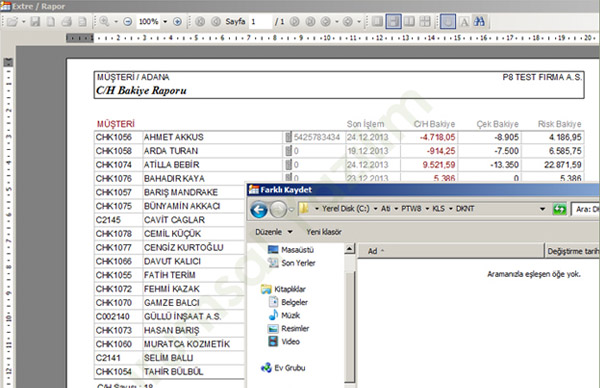The height and width of the screenshot is (388, 600).
Task: Click GÜLLÜ İNŞAAT A.S. customer row
Action: 170,316
